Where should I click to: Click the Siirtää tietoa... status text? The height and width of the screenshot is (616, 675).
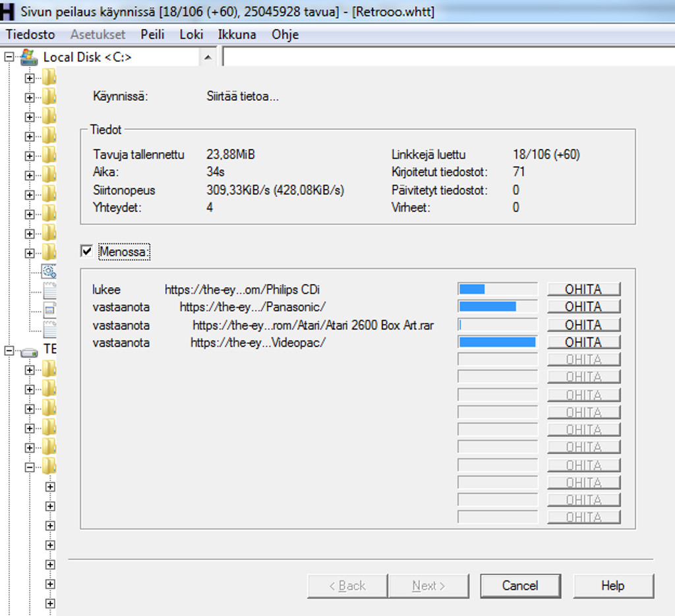[243, 96]
